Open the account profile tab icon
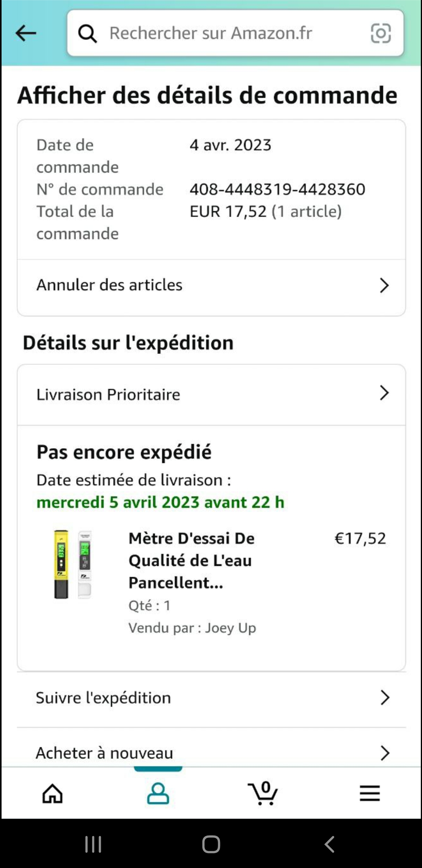The width and height of the screenshot is (422, 868). pyautogui.click(x=158, y=793)
